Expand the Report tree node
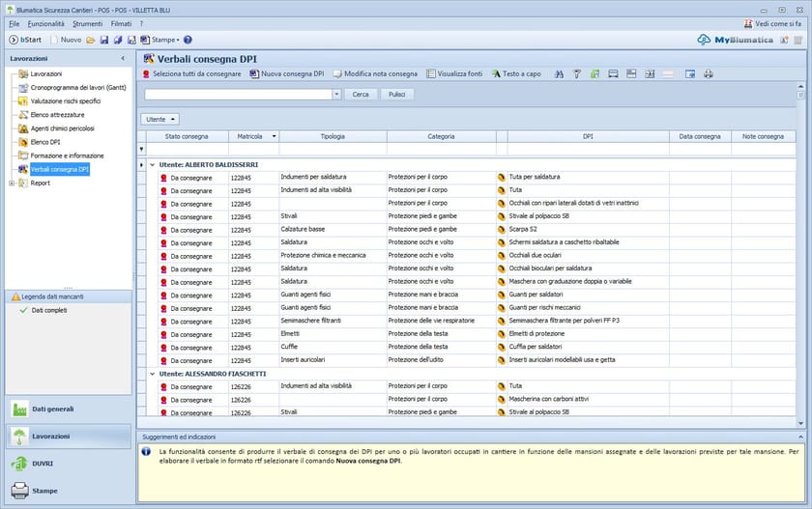 [x=12, y=183]
